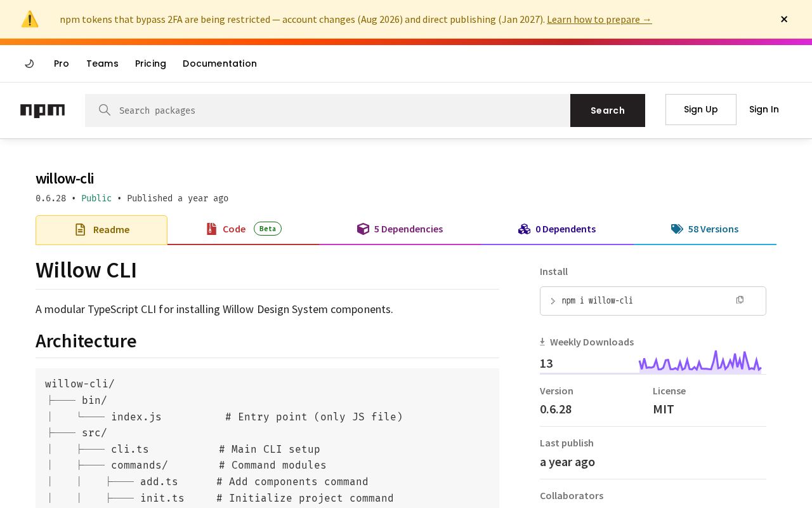Image resolution: width=812 pixels, height=508 pixels.
Task: Open the 58 Versions tab
Action: (705, 229)
